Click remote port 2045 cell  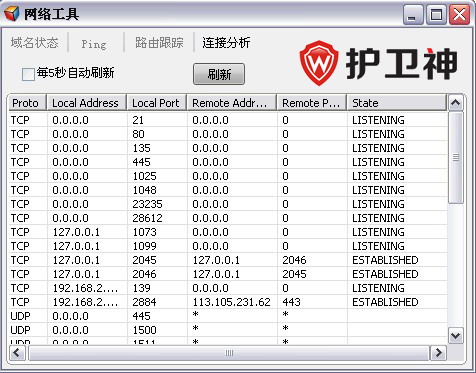[294, 274]
